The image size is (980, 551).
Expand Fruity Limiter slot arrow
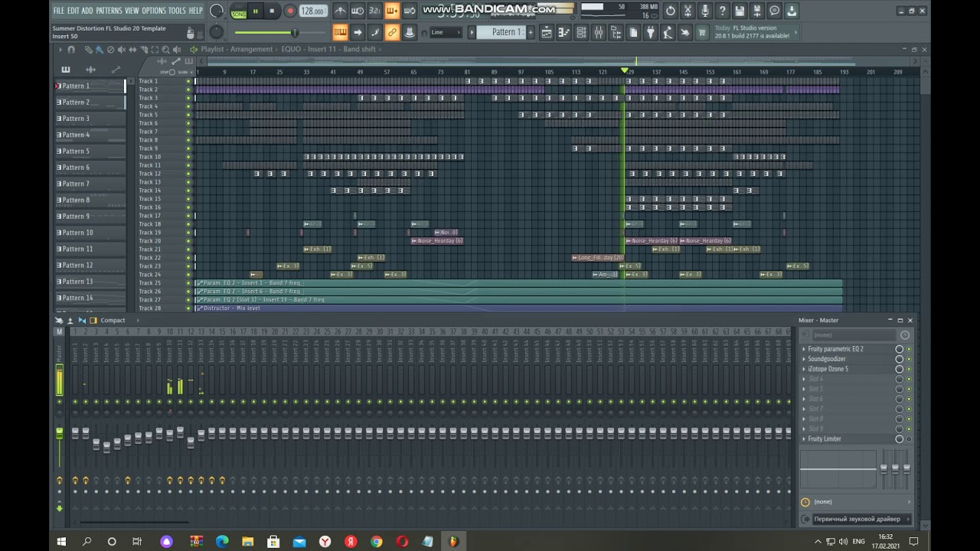pos(804,439)
